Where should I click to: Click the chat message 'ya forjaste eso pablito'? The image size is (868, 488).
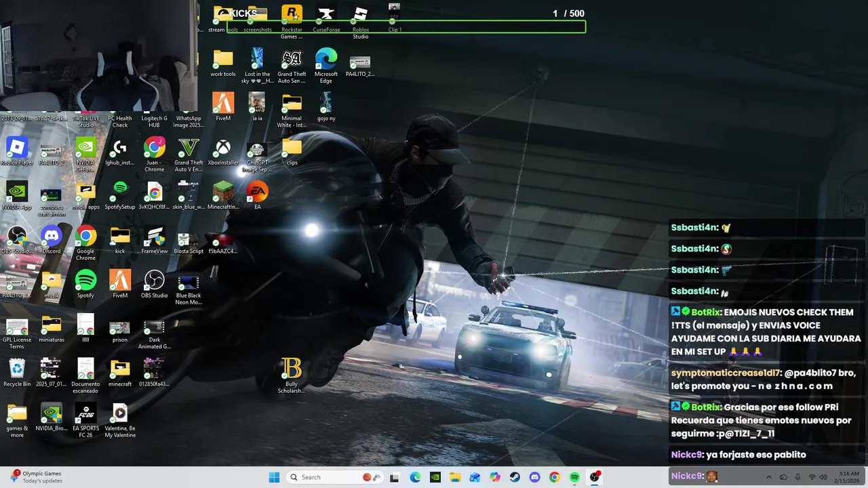756,455
